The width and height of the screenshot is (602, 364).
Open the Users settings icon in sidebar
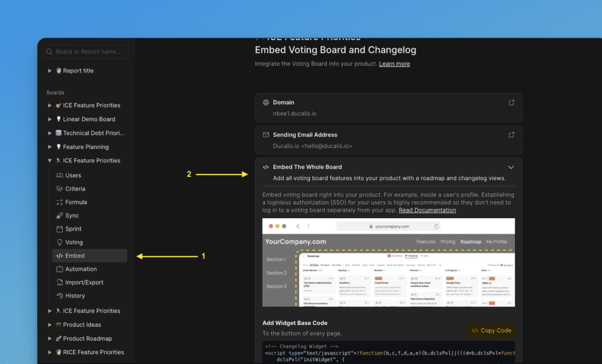point(59,175)
